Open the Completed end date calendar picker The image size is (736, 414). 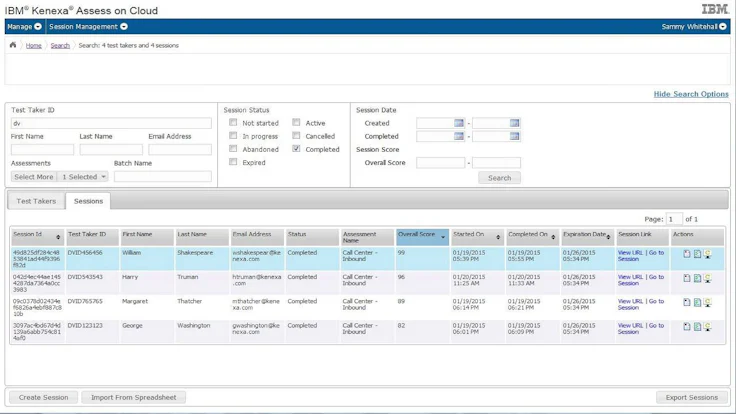tap(514, 136)
